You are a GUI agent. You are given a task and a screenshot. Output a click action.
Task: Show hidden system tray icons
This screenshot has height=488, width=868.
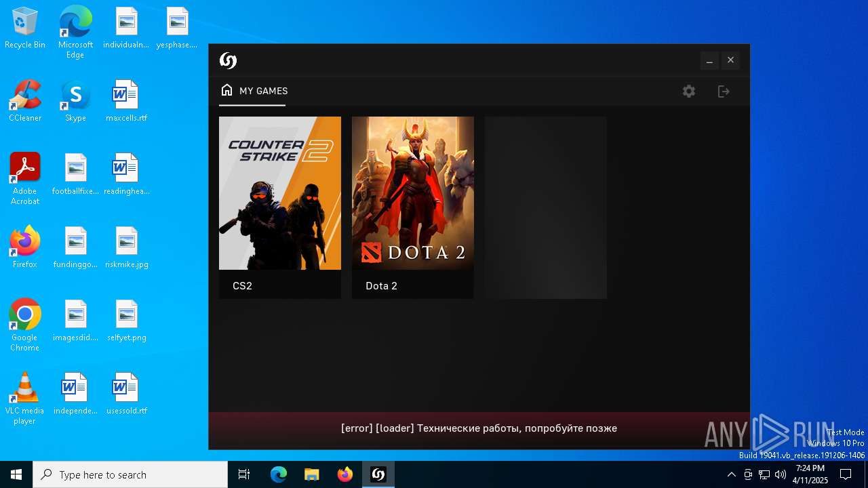click(731, 474)
